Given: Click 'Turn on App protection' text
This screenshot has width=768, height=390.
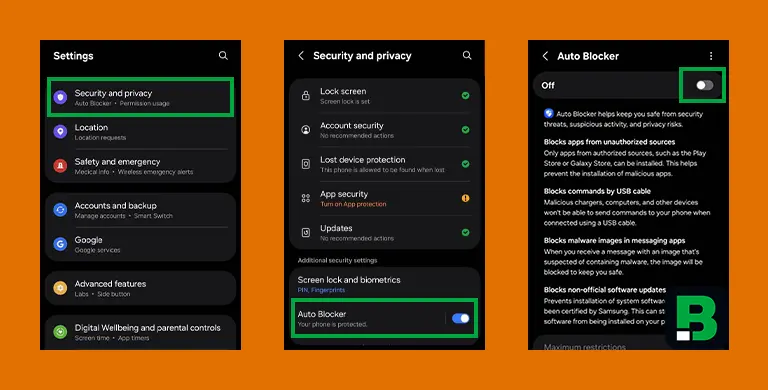Looking at the screenshot, I should coord(353,204).
